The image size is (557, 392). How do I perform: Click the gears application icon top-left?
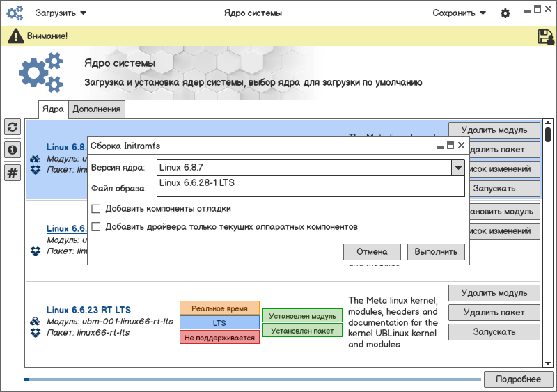15,13
